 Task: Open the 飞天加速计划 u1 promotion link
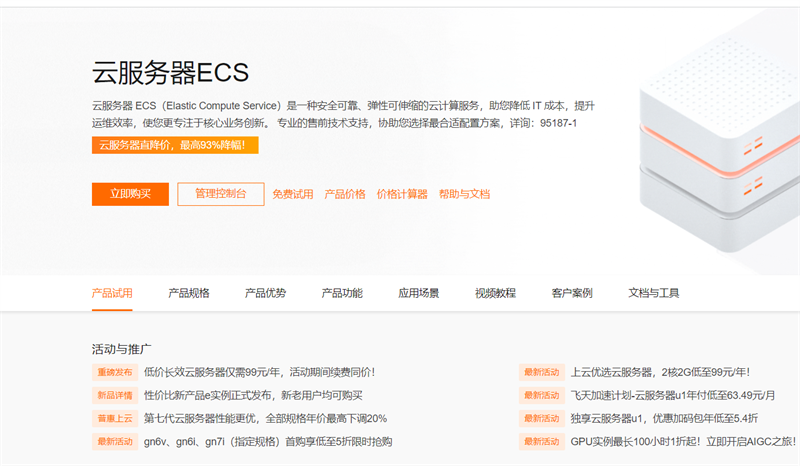pos(672,395)
